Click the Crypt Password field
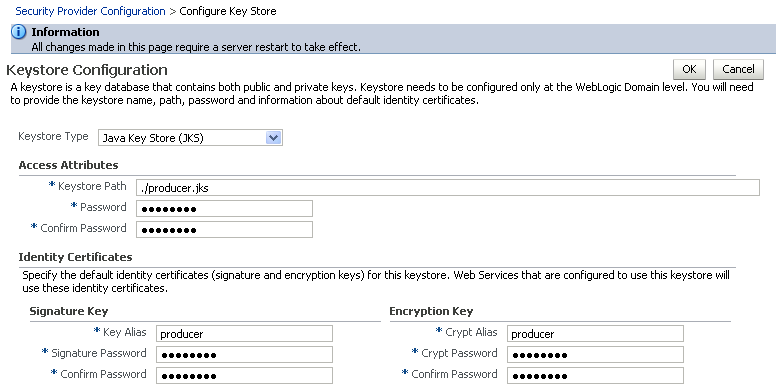Image resolution: width=782 pixels, height=392 pixels. point(595,355)
